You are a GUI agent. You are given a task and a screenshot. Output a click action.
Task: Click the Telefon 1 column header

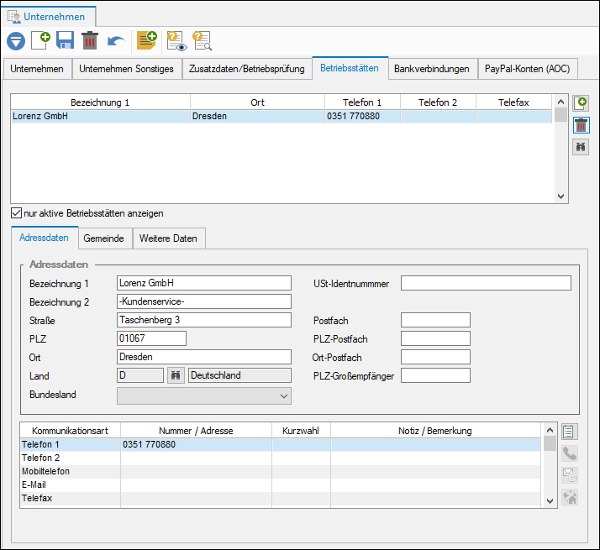pos(362,103)
